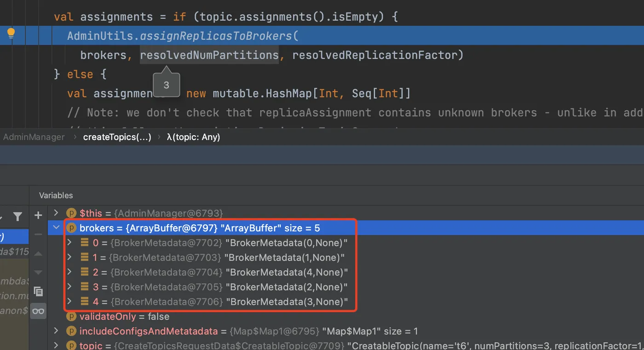The height and width of the screenshot is (350, 644).
Task: Click resolvedReplicationFactor in the code
Action: 374,55
